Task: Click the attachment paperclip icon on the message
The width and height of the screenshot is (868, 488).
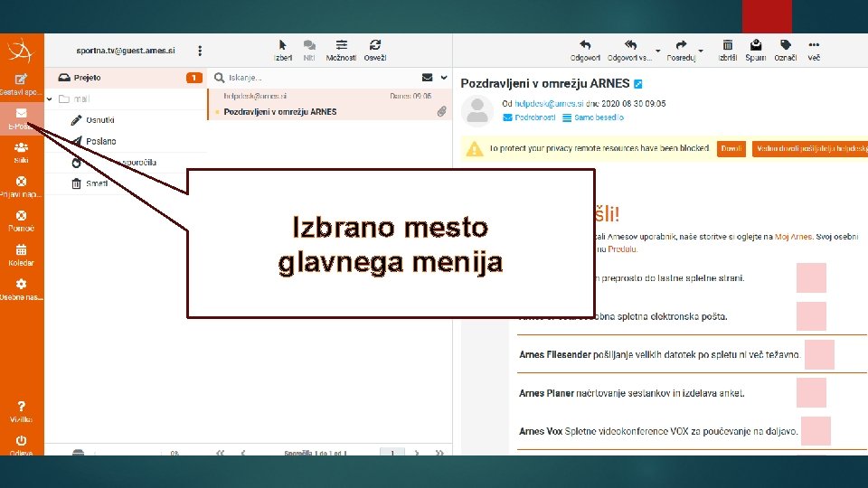Action: (441, 112)
